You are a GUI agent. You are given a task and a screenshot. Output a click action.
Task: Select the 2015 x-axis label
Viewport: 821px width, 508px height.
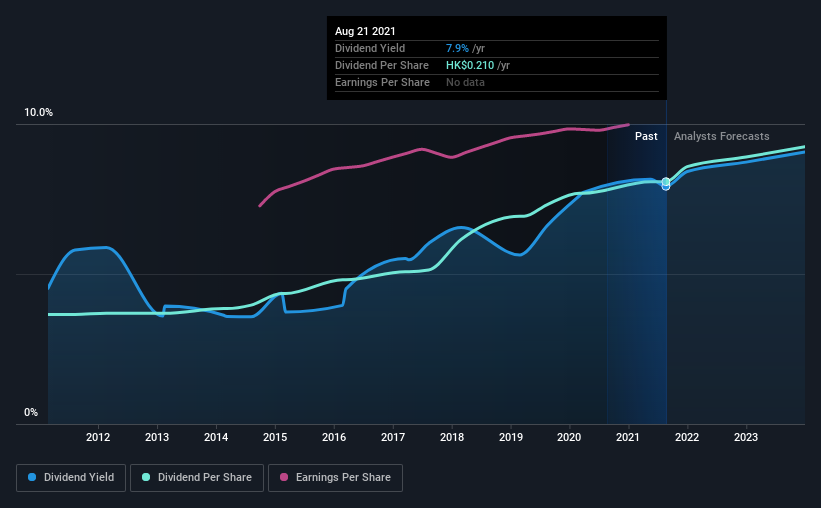[x=275, y=437]
